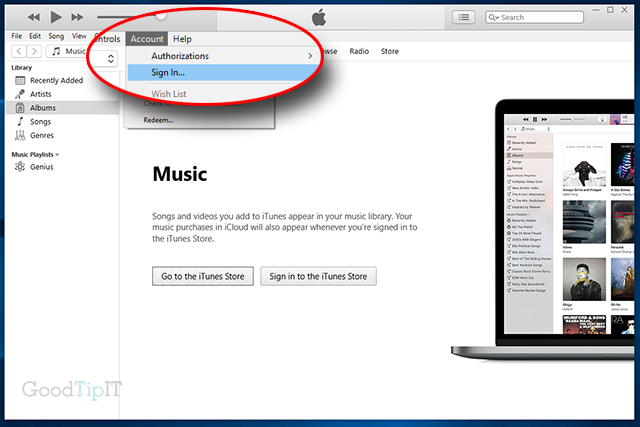Image resolution: width=640 pixels, height=427 pixels.
Task: Open the Song menu
Action: click(x=56, y=36)
